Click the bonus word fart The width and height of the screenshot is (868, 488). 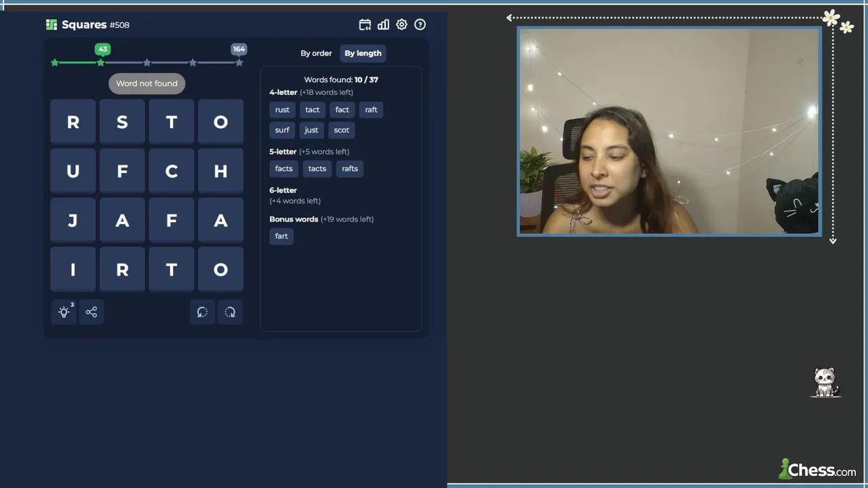click(281, 236)
